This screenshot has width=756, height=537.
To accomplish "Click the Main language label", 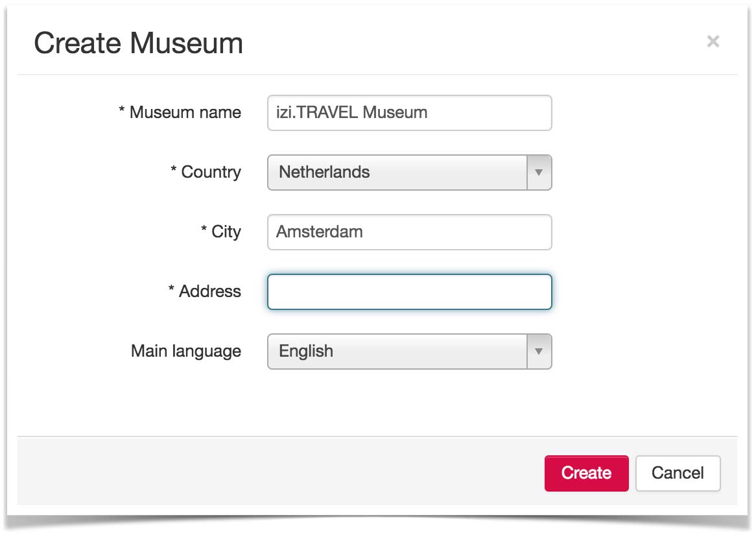I will coord(186,352).
